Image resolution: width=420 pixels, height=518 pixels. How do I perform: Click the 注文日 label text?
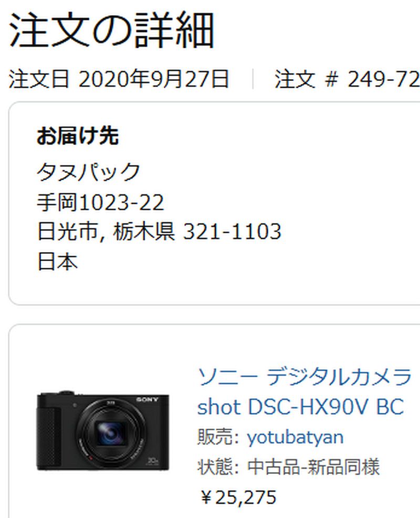tap(39, 79)
